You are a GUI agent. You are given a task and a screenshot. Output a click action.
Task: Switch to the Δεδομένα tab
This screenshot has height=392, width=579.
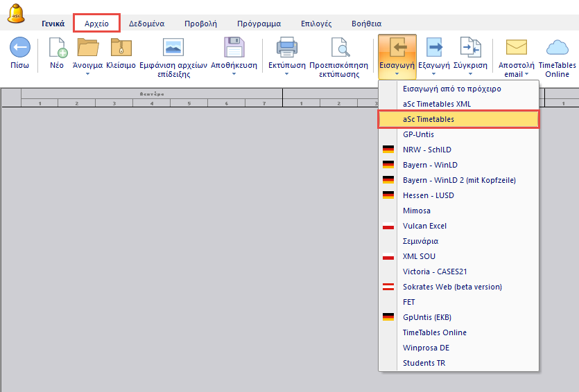pos(146,24)
